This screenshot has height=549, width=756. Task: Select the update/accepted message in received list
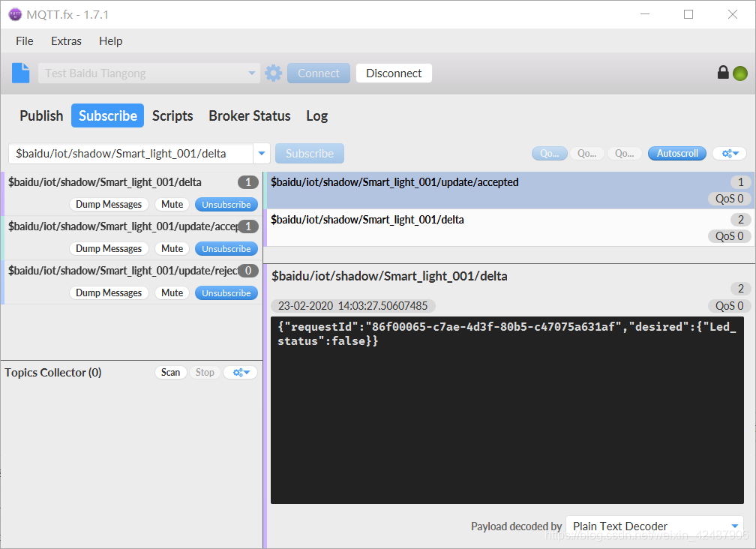point(511,190)
